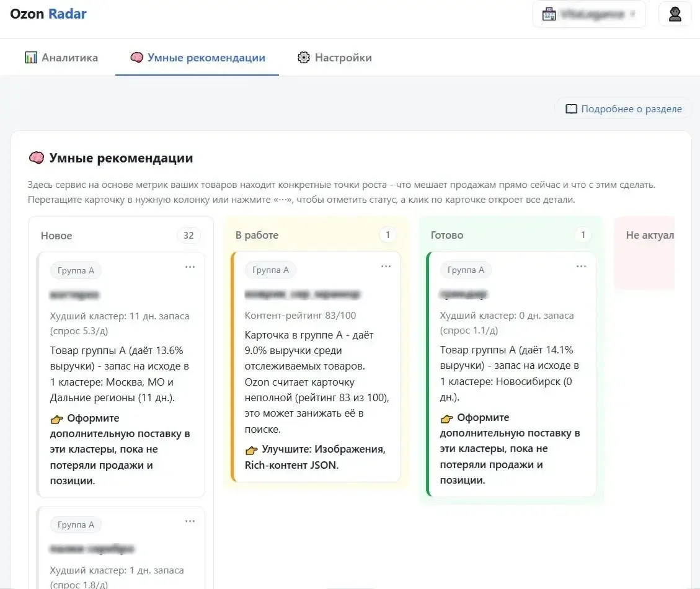Open the Ozon Radar logo home link
The width and height of the screenshot is (700, 589).
point(48,14)
